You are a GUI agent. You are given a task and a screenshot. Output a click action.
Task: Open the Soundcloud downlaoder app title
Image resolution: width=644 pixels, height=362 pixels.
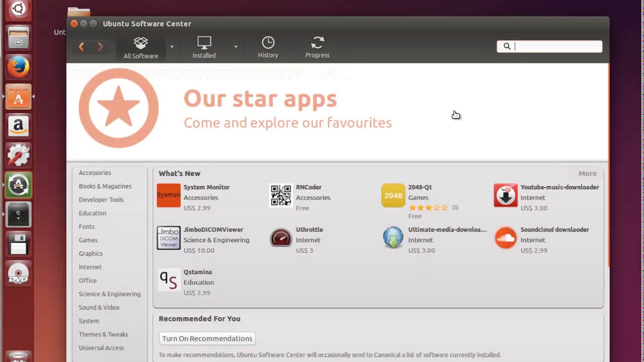[x=554, y=230]
